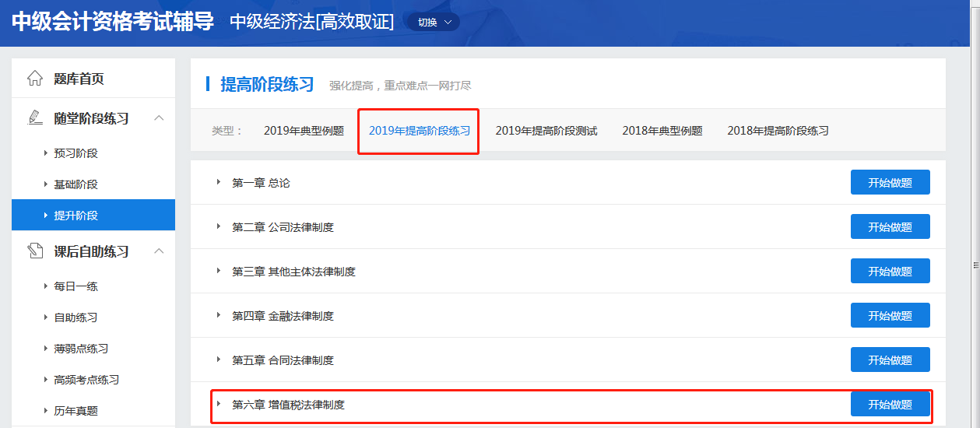The height and width of the screenshot is (428, 980).
Task: Expand 第六章 增值税法律制度 chapter arrow
Action: [219, 404]
